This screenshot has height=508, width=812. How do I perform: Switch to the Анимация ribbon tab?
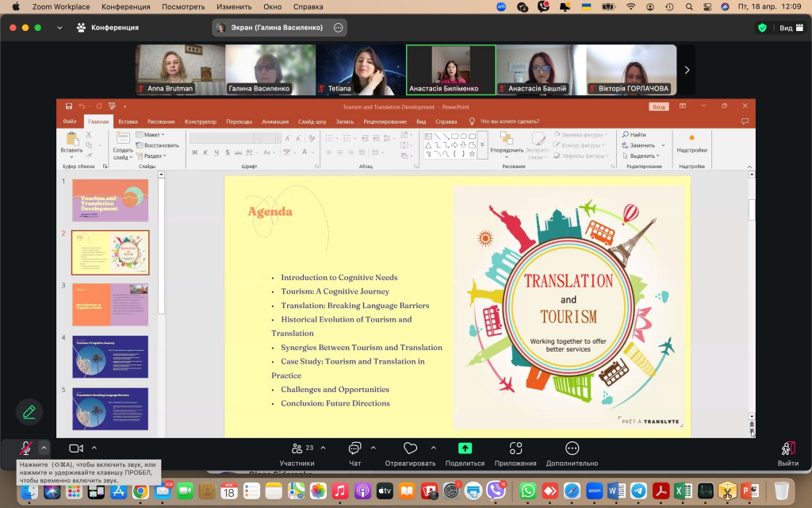(x=275, y=121)
